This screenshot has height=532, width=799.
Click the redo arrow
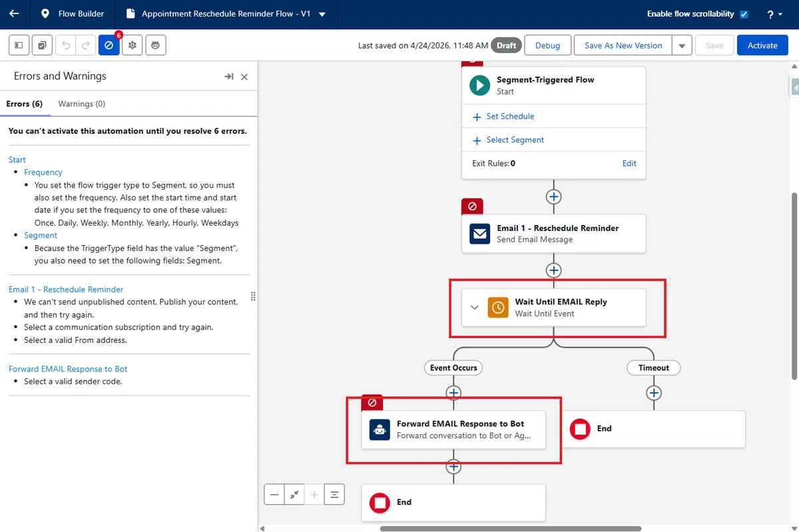pyautogui.click(x=85, y=45)
